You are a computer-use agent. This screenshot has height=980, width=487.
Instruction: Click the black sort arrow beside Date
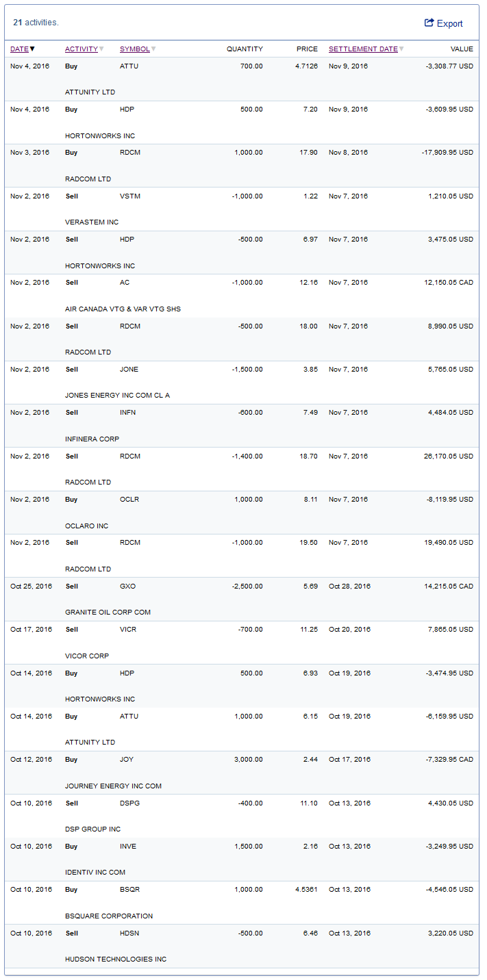32,49
